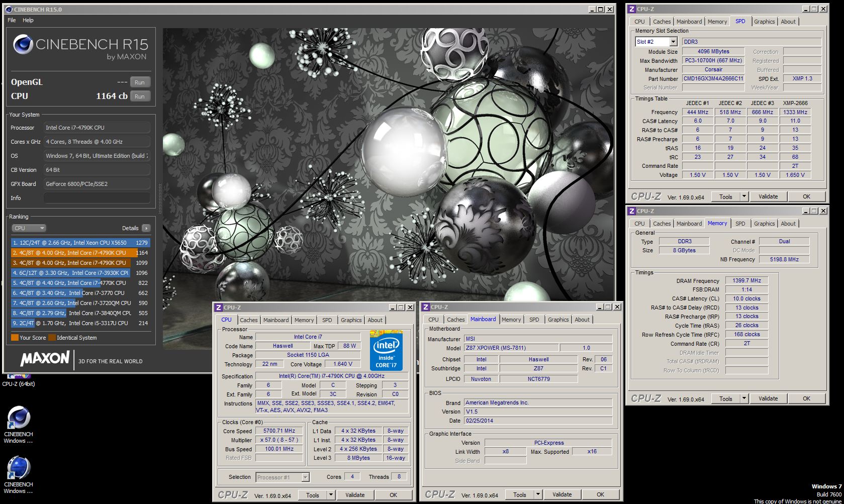Click the CPU-Z title icon in Memory window
Viewport: 844px width, 504px height.
[632, 211]
